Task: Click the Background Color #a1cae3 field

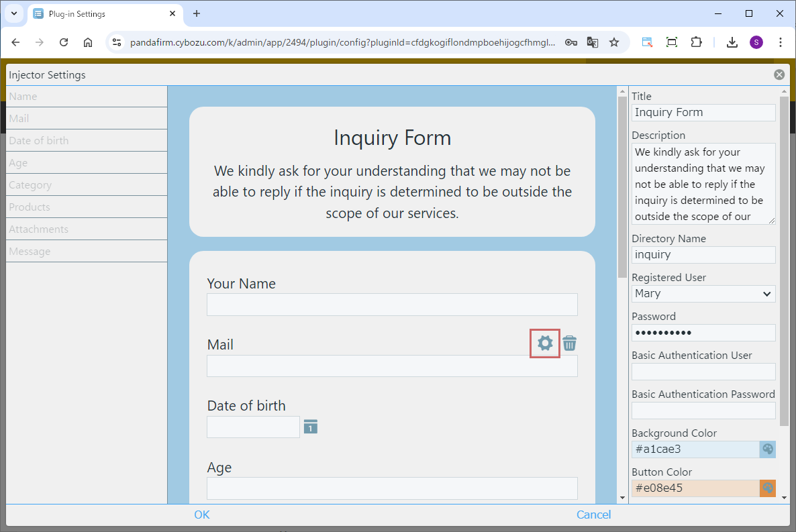Action: click(695, 449)
